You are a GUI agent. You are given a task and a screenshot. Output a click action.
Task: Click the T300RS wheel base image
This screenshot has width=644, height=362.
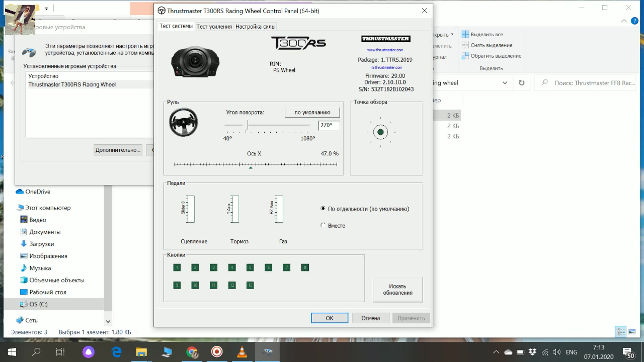[195, 61]
